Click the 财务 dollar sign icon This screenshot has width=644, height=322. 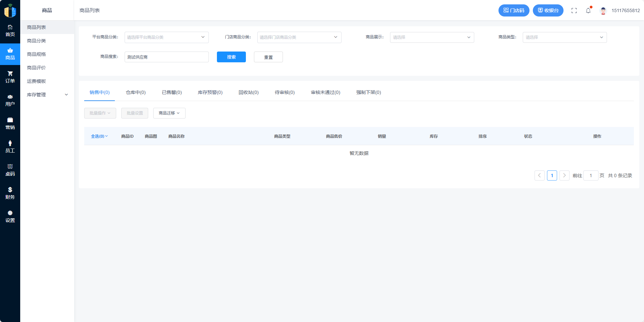pos(10,190)
